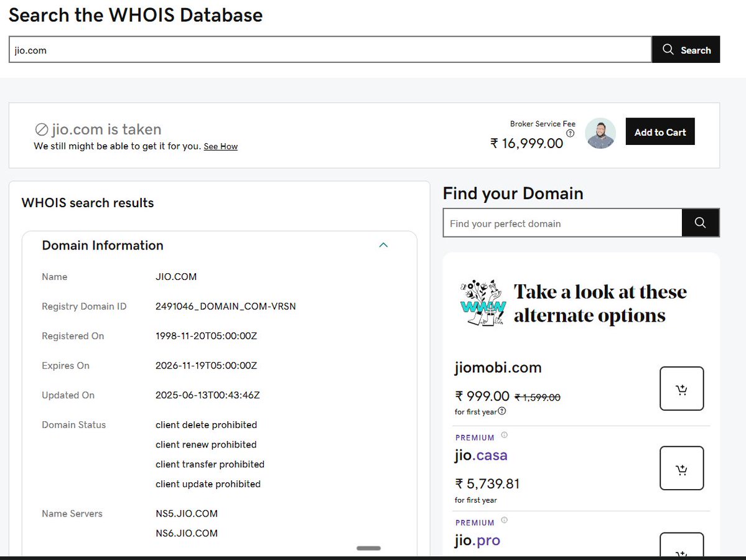
Task: Click the info icon beside PREMIUM above jio.pro
Action: coord(505,520)
